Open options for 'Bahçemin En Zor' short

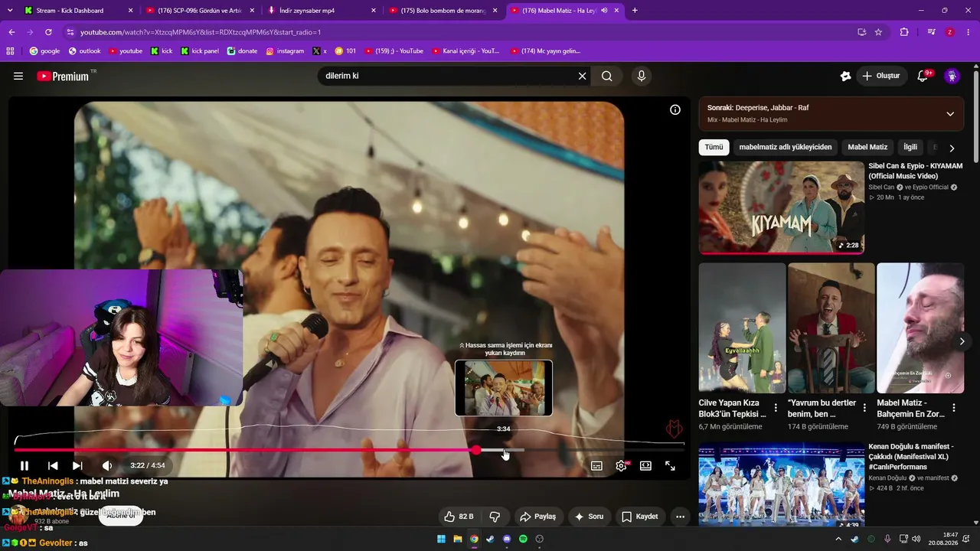click(x=954, y=408)
